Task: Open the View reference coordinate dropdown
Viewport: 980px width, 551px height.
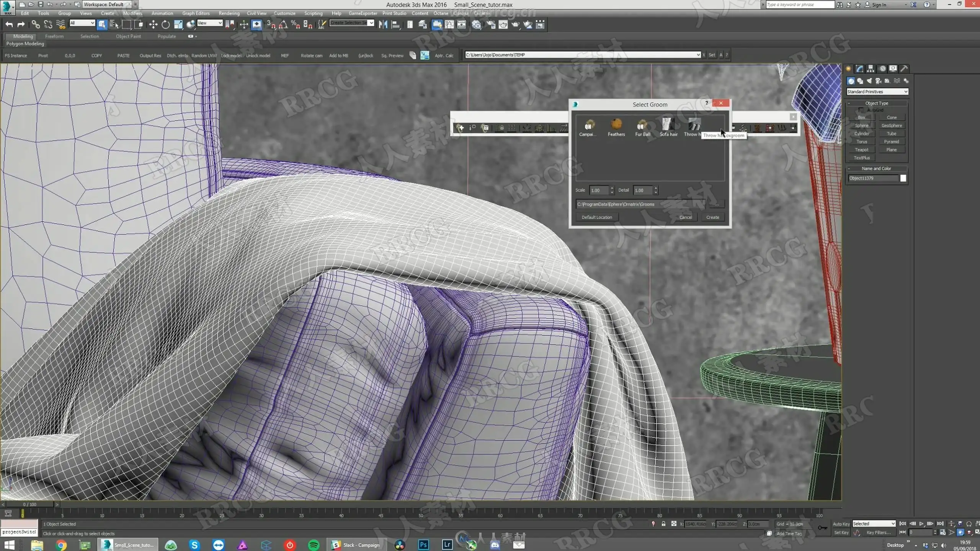Action: coord(209,23)
